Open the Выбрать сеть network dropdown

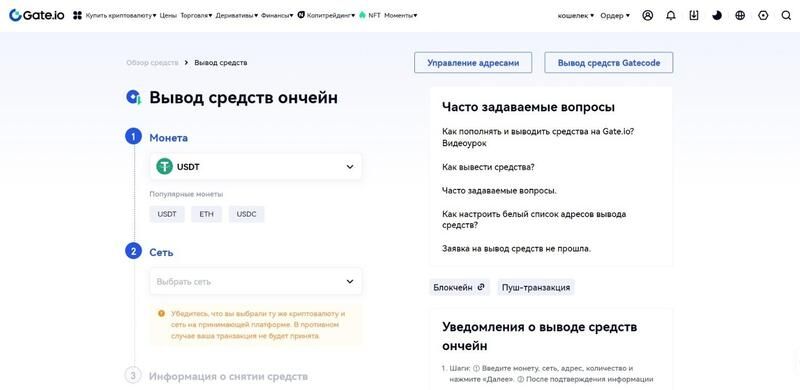pyautogui.click(x=256, y=281)
